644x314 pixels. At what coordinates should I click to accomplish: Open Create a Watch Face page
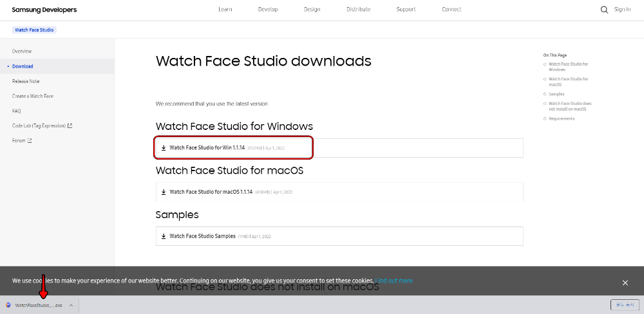point(33,96)
